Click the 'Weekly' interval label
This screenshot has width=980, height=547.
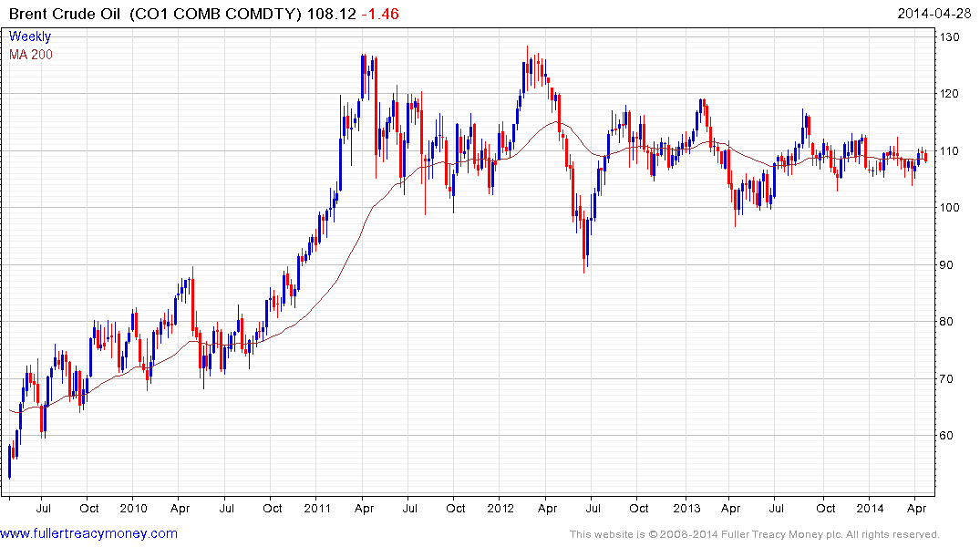30,36
